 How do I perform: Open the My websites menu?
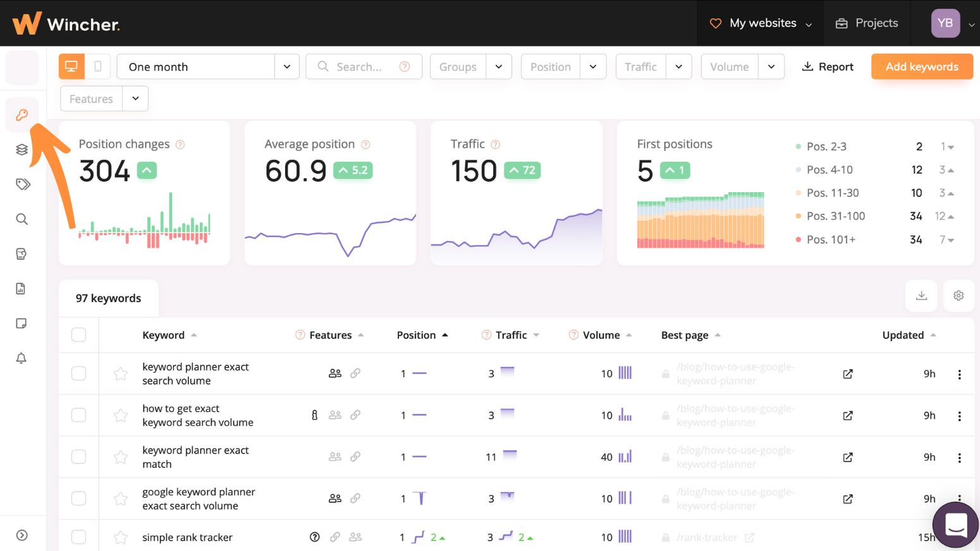(x=761, y=23)
